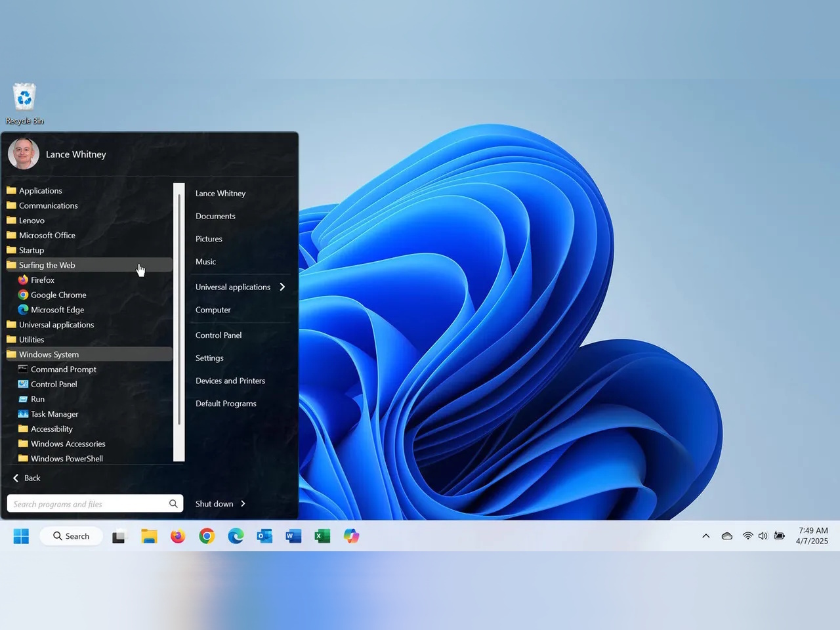This screenshot has height=630, width=840.
Task: Open the Shut down options arrow
Action: tap(243, 504)
